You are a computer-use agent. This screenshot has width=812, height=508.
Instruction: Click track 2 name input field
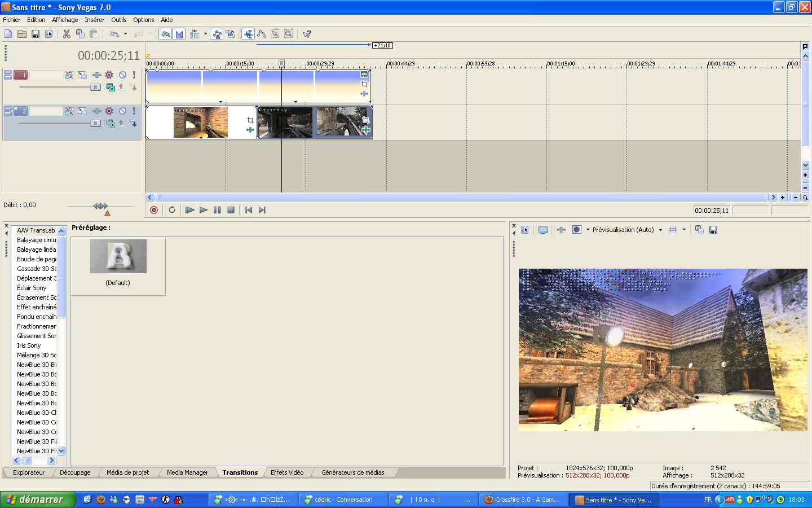click(46, 111)
